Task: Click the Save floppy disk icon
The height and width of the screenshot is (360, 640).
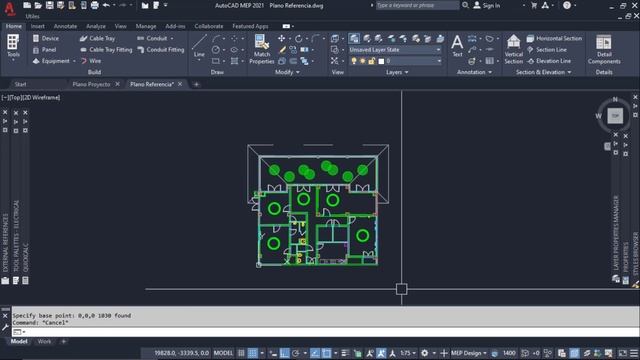Action: [x=49, y=5]
